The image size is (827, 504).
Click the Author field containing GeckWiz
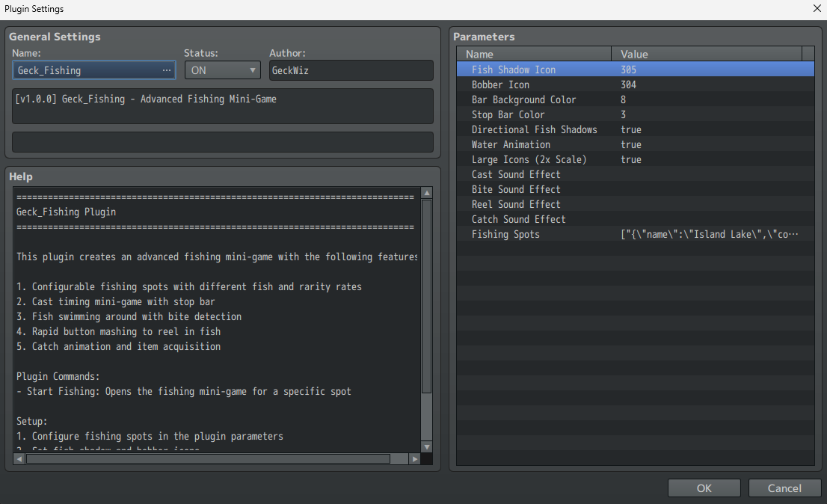(351, 70)
